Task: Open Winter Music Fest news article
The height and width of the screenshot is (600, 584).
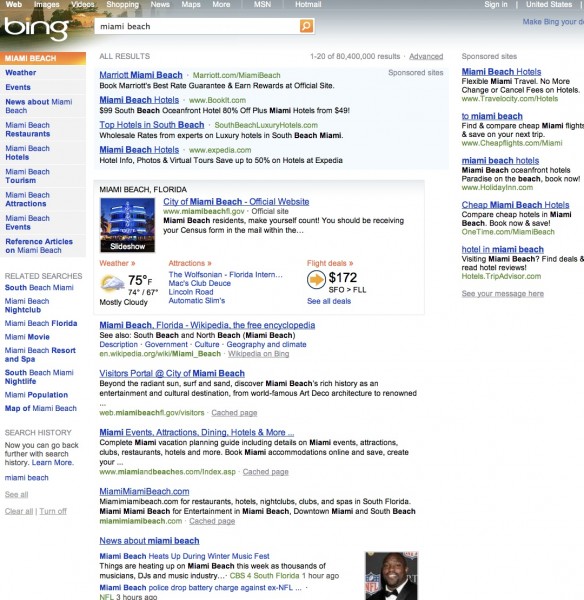Action: (184, 556)
